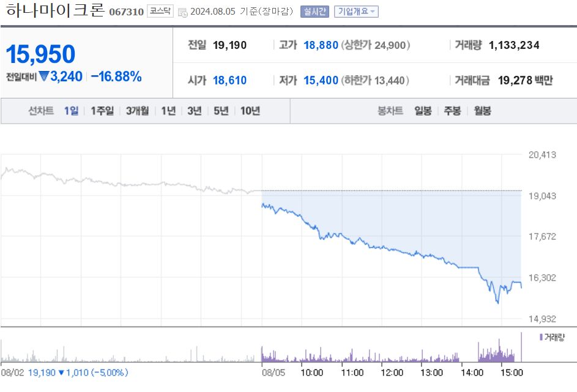
Task: Click the 19,043 y-axis price label
Action: click(542, 196)
